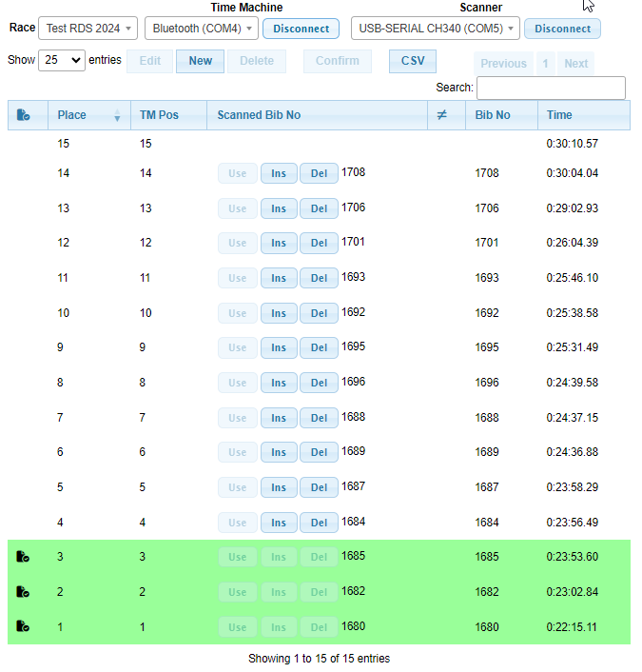Click the New button
The width and height of the screenshot is (642, 672).
click(200, 61)
